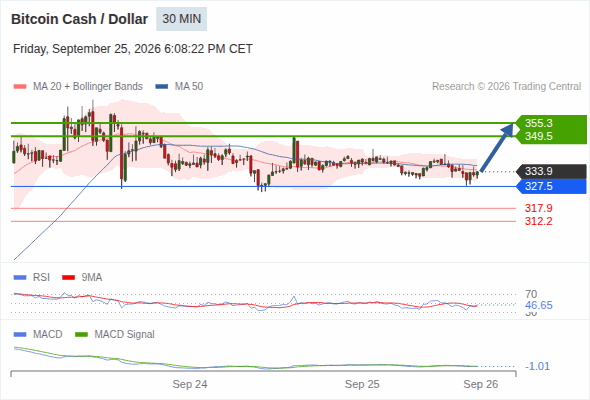Click the RSI value 46.65 readout
Image resolution: width=590 pixels, height=400 pixels.
[539, 305]
